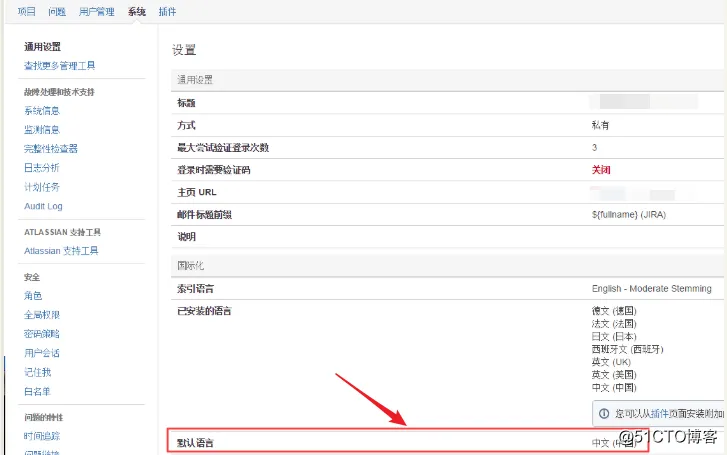Open 完整性检查器 sidebar link
This screenshot has width=727, height=455.
(x=51, y=148)
